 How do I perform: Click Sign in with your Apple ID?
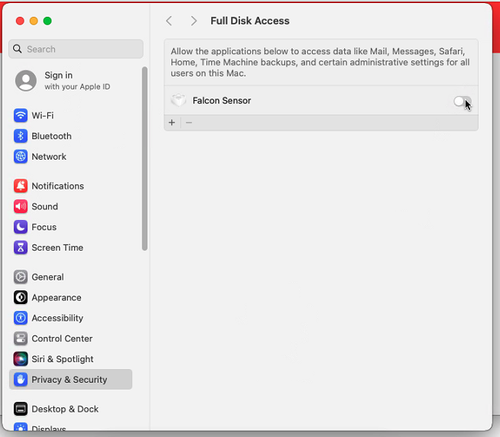71,80
